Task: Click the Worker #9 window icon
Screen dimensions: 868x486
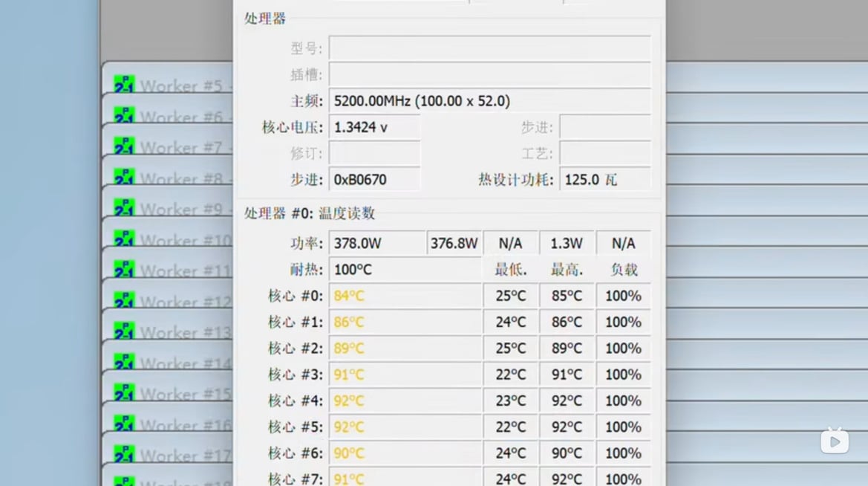Action: (124, 207)
